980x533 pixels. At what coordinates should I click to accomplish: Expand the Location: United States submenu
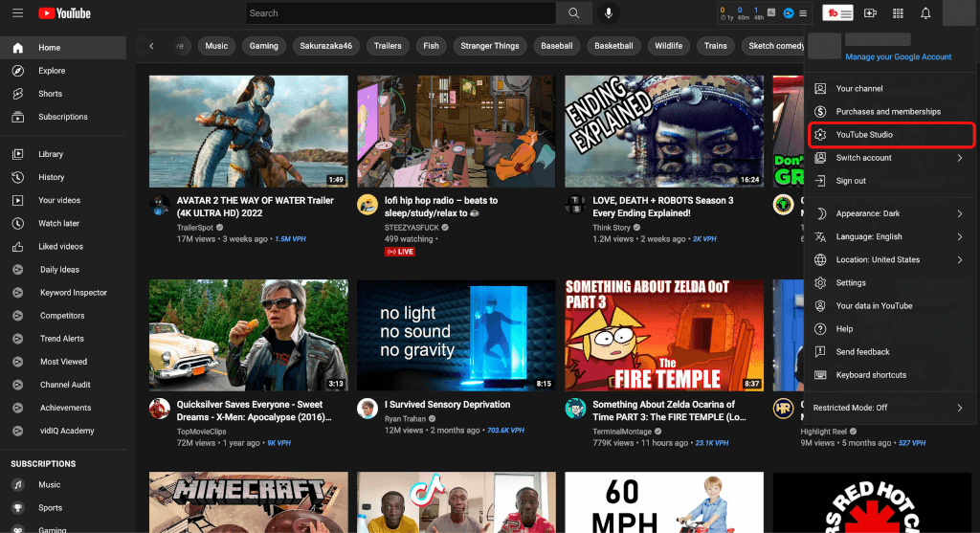point(888,259)
